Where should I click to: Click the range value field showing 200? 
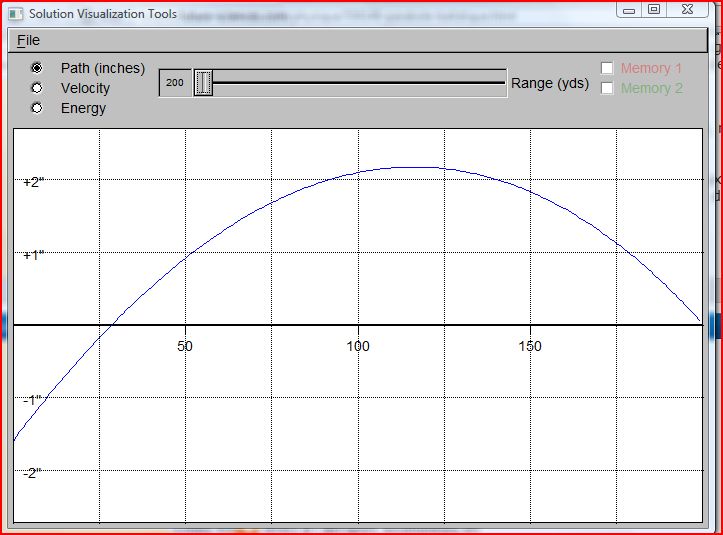[175, 83]
